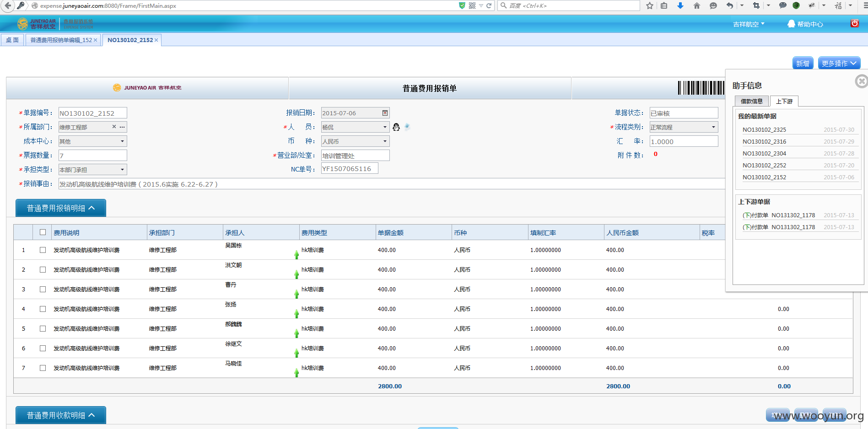Collapse the 普通费用收款明细 section
The image size is (868, 429).
pos(61,415)
